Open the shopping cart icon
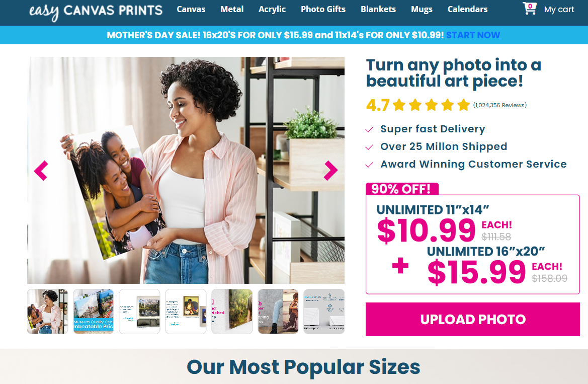The height and width of the screenshot is (384, 588). point(530,8)
